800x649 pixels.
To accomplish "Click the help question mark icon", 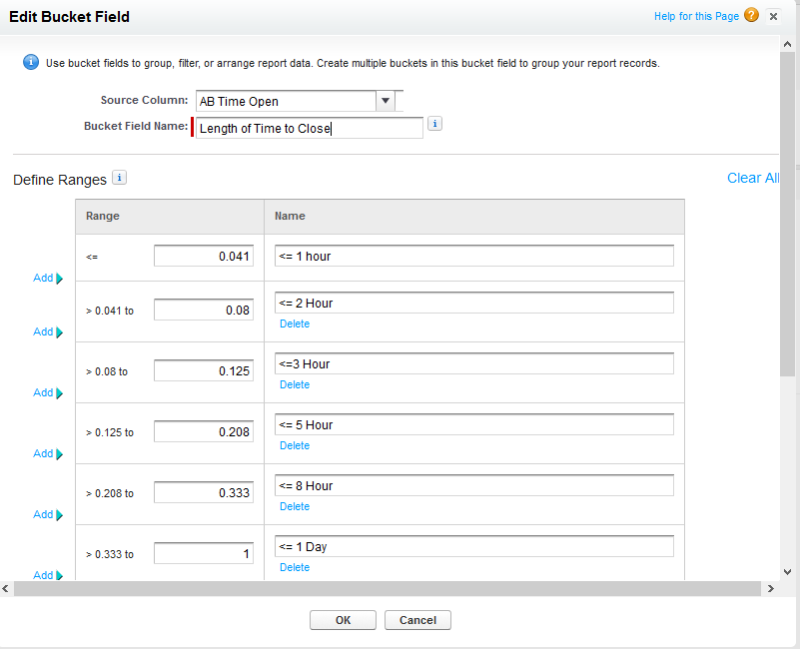I will tap(751, 16).
